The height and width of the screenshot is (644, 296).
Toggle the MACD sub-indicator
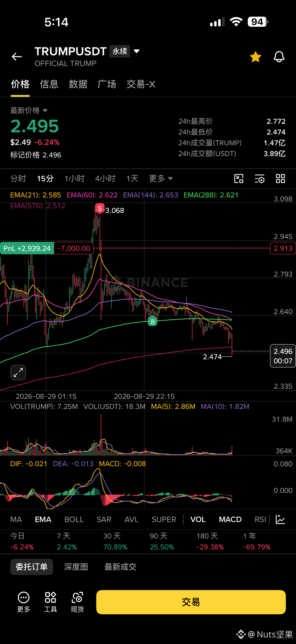point(230,519)
